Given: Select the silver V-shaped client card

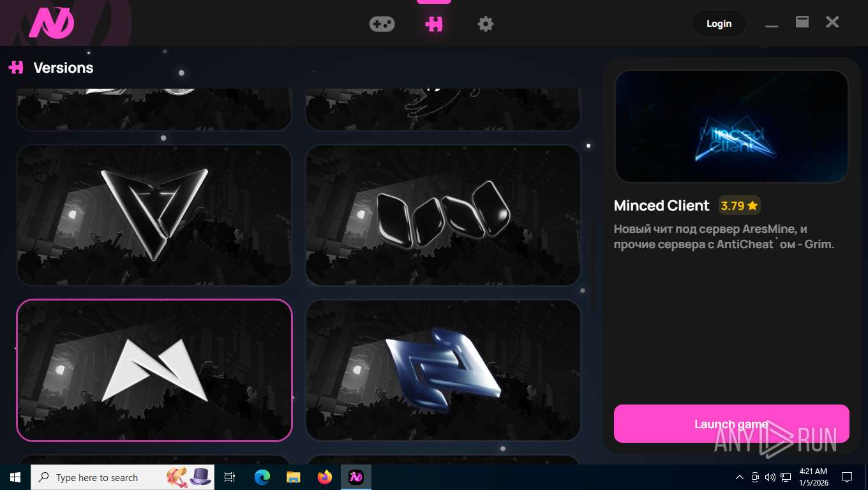Looking at the screenshot, I should coord(154,215).
